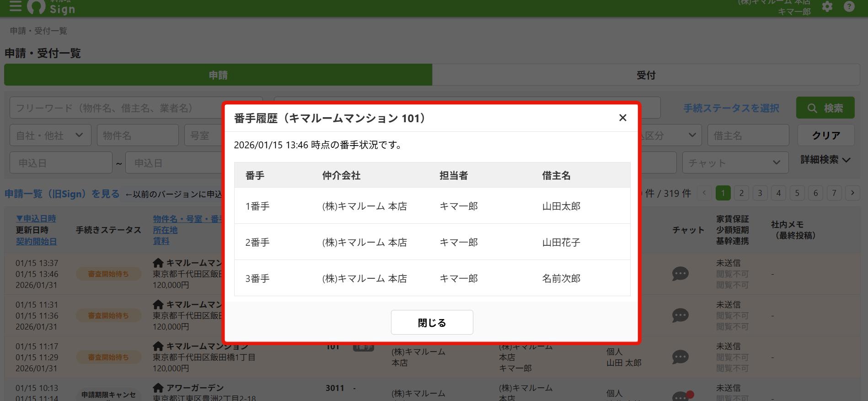
Task: Go to previous page arrow
Action: pos(704,193)
